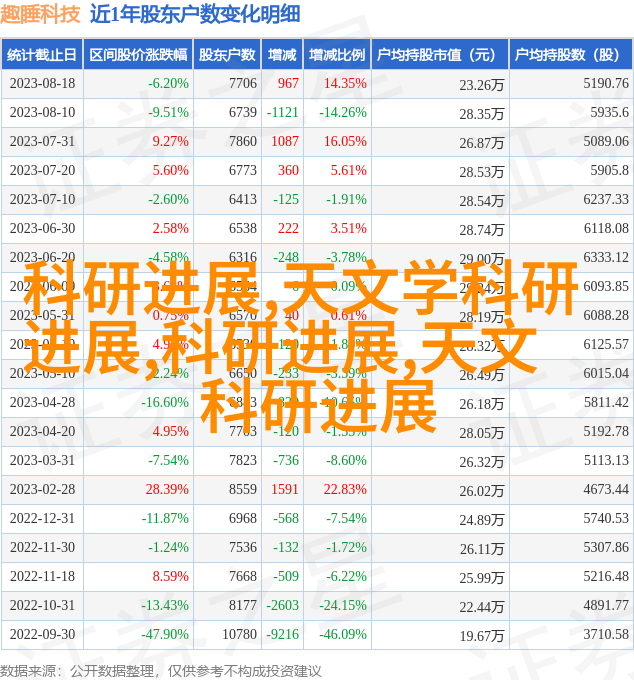Select the date cell 2023-07-20
The image size is (634, 680).
pyautogui.click(x=42, y=170)
